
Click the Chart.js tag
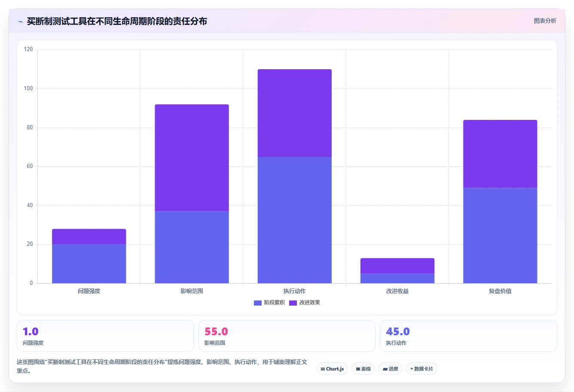tap(332, 369)
